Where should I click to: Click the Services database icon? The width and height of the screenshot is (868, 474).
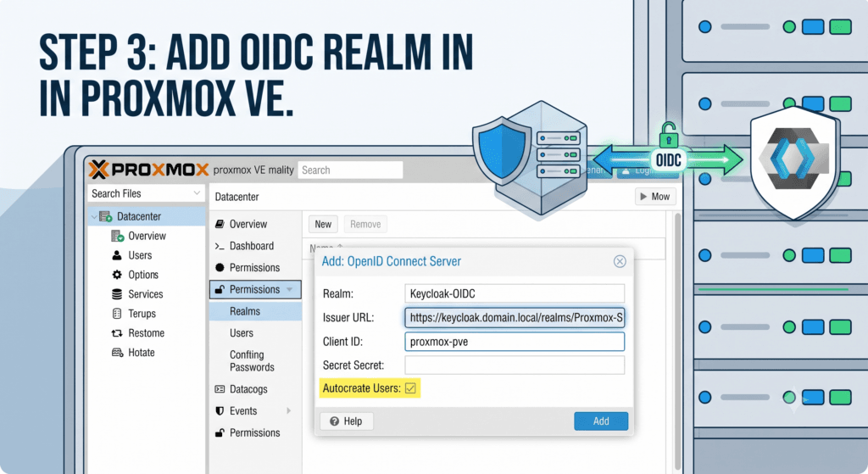click(x=117, y=294)
